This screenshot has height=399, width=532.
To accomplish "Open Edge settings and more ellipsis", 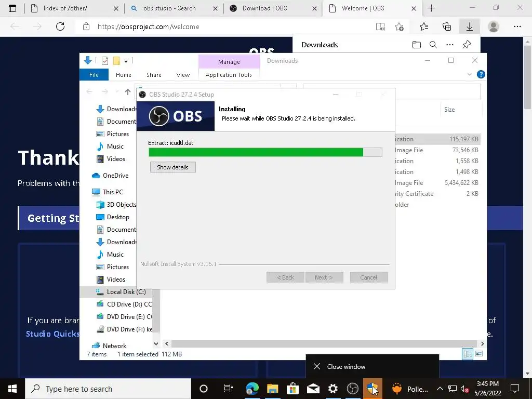I will click(x=517, y=26).
